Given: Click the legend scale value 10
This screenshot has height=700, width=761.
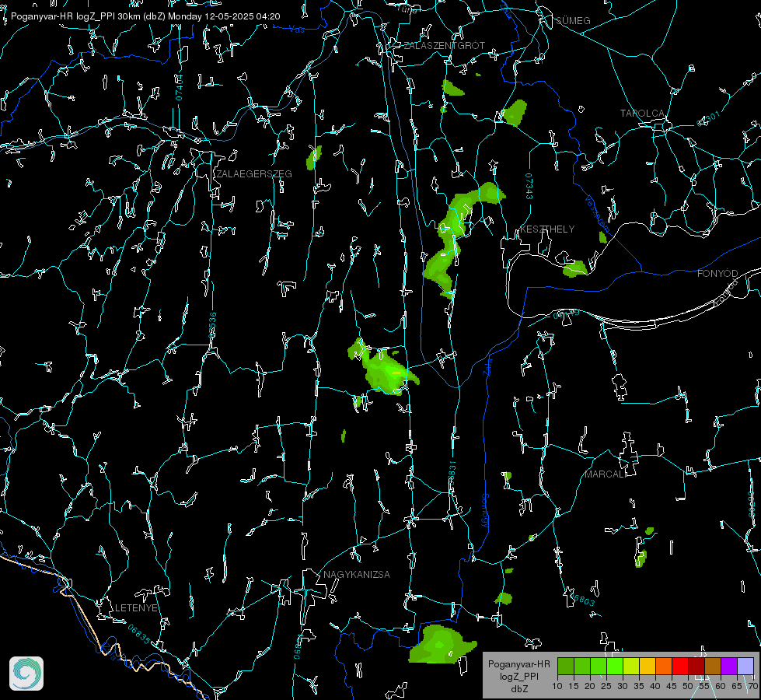Looking at the screenshot, I should click(x=557, y=686).
